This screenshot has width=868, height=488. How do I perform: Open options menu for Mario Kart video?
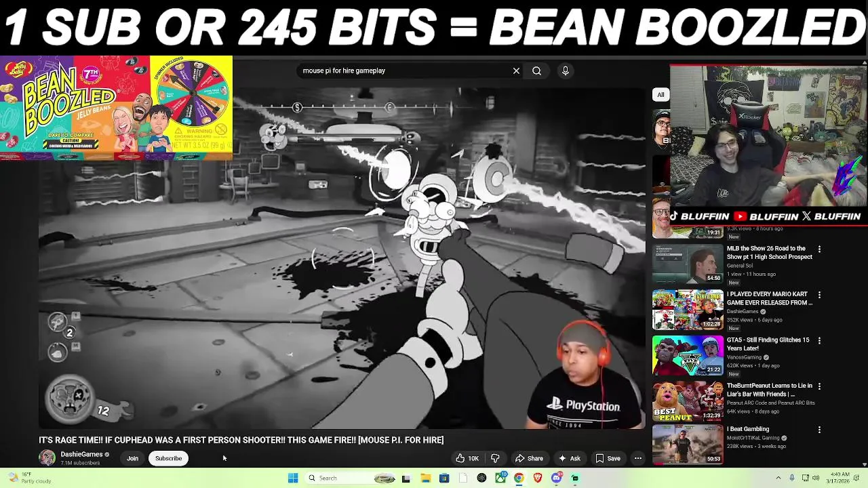(x=819, y=295)
